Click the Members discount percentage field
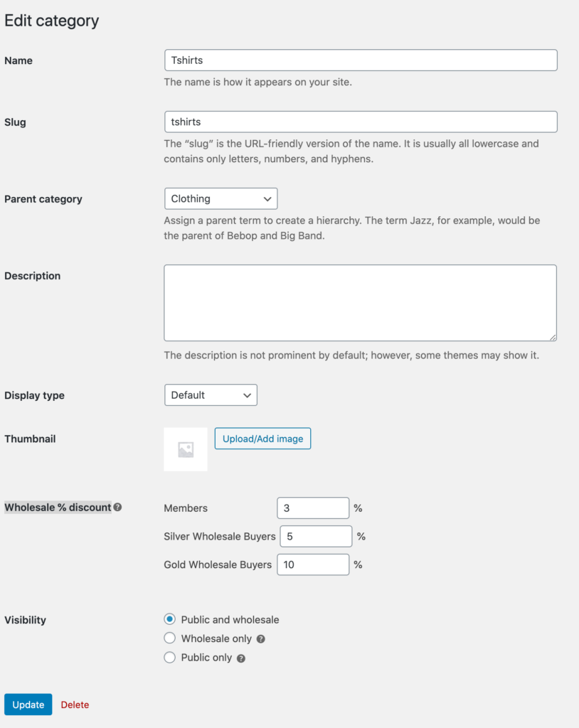 coord(313,508)
